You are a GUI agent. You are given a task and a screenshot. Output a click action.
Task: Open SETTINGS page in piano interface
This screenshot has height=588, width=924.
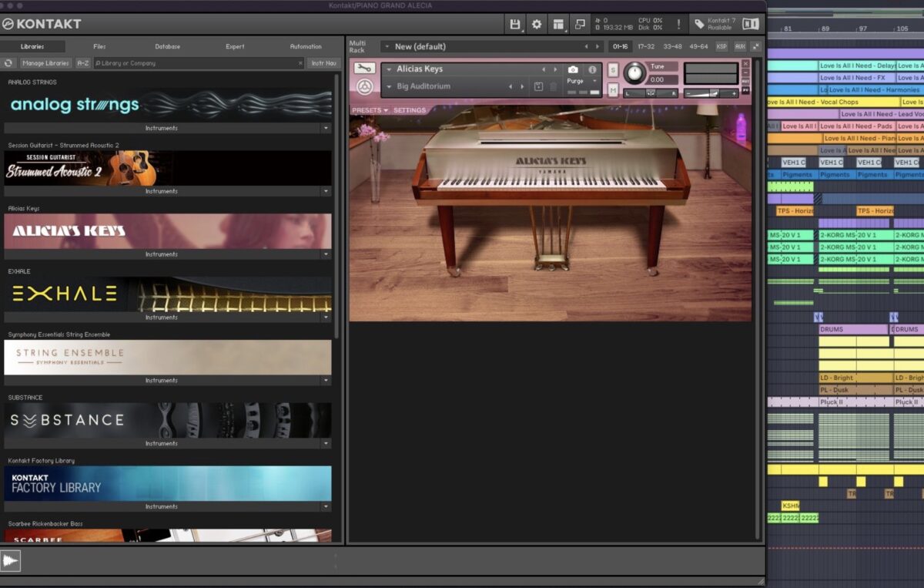[x=410, y=110]
